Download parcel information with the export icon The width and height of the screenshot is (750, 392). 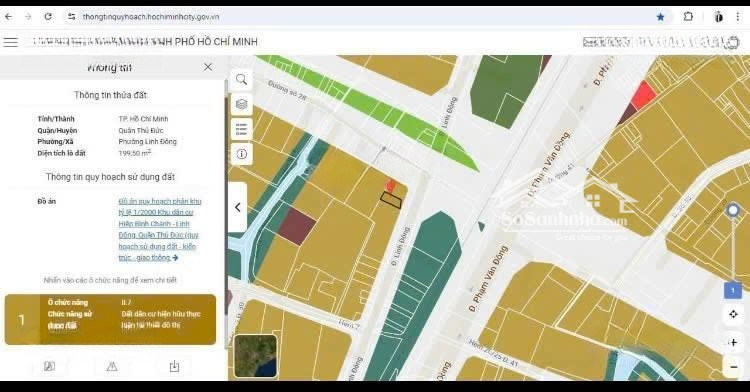pos(174,366)
